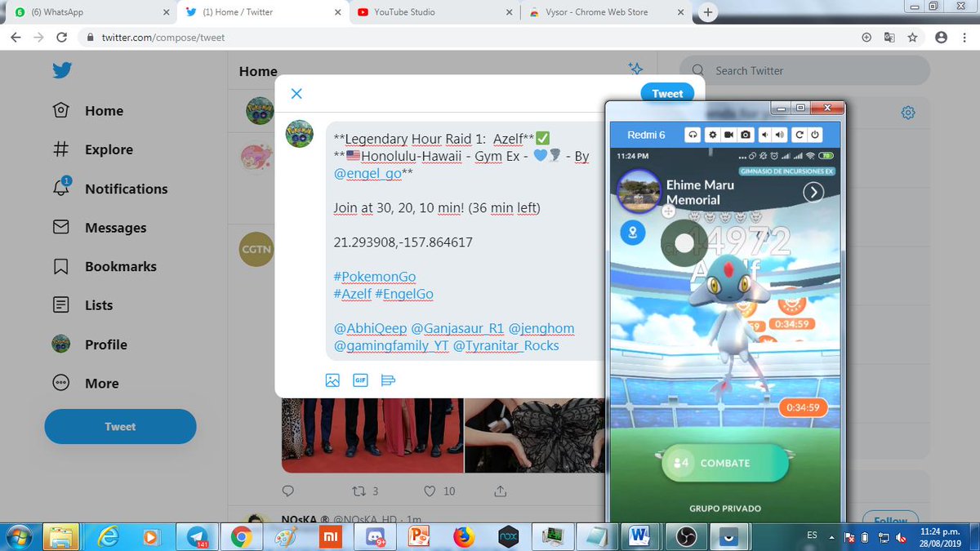Close the YouTube Studio tab
The height and width of the screenshot is (551, 980).
(509, 12)
